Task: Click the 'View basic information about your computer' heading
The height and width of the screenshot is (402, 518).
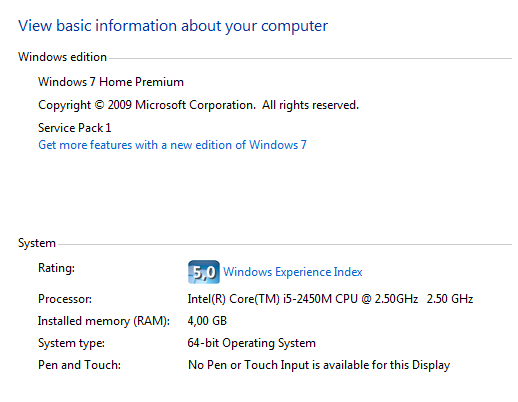Action: tap(173, 26)
